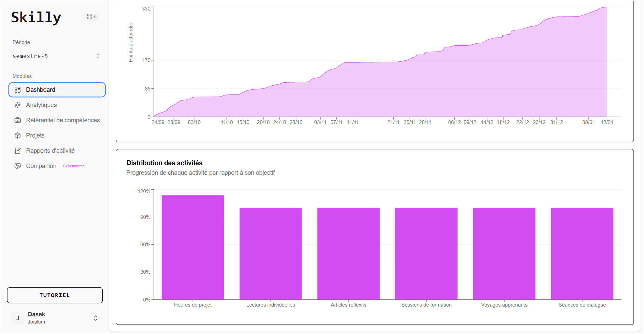Screen dimensions: 644x334
Task: Click the 21/11 date tick label
Action: tap(393, 122)
